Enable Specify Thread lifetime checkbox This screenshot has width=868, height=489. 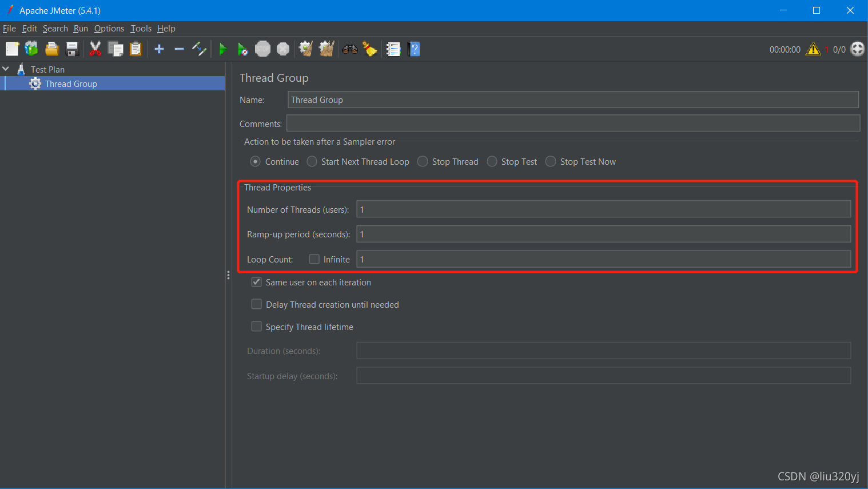[x=257, y=327]
